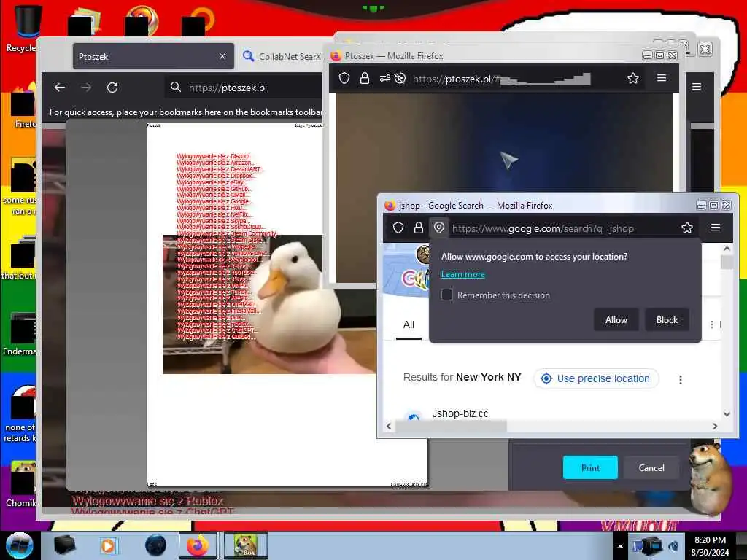Click the Print button in print dialog
This screenshot has height=560, width=747.
click(x=590, y=467)
